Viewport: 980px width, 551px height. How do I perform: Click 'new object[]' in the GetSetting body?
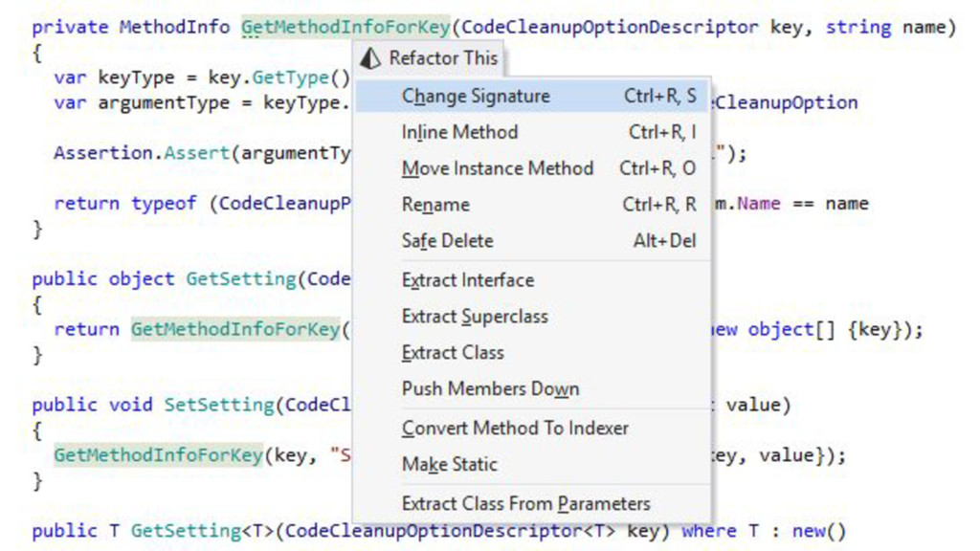(x=772, y=329)
